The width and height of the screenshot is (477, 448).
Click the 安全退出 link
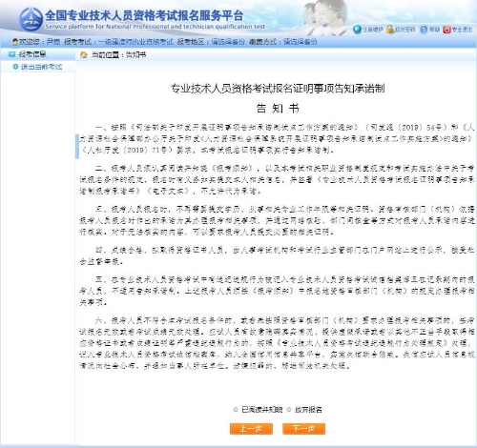(x=463, y=30)
